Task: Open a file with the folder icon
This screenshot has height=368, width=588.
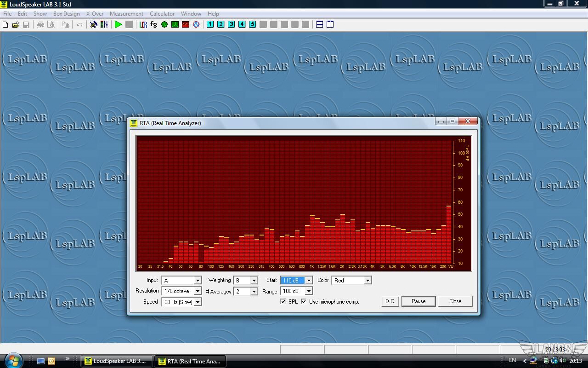Action: pos(16,24)
